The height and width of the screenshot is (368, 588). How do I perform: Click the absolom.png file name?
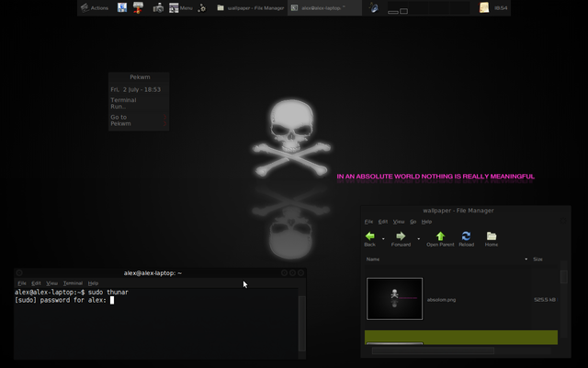point(441,300)
